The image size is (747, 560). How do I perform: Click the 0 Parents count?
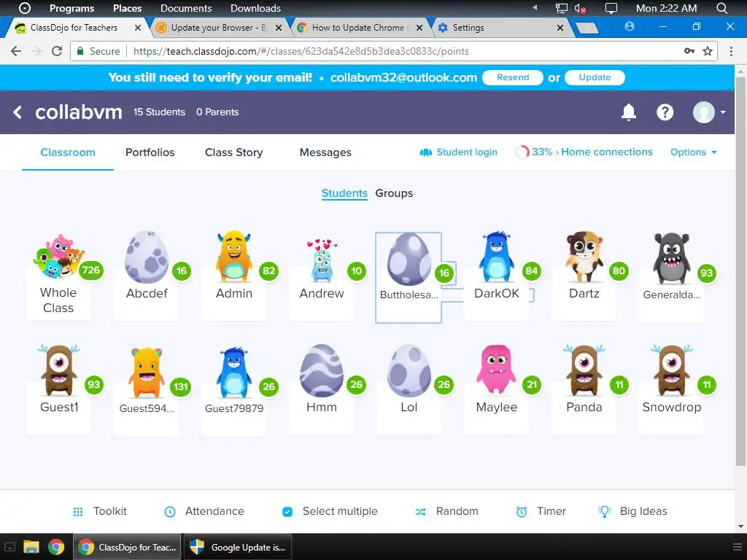tap(217, 112)
